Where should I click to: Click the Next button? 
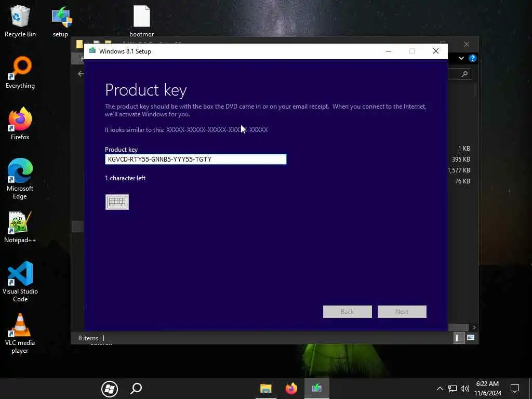402,312
